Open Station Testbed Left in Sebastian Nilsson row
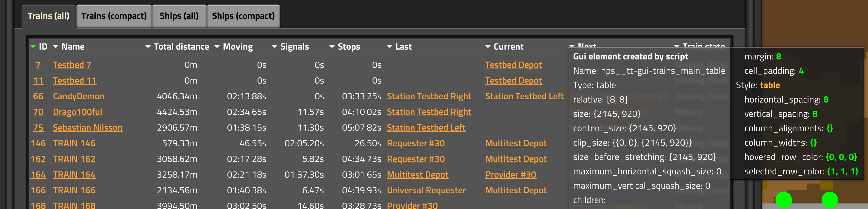The height and width of the screenshot is (209, 868). pos(426,128)
